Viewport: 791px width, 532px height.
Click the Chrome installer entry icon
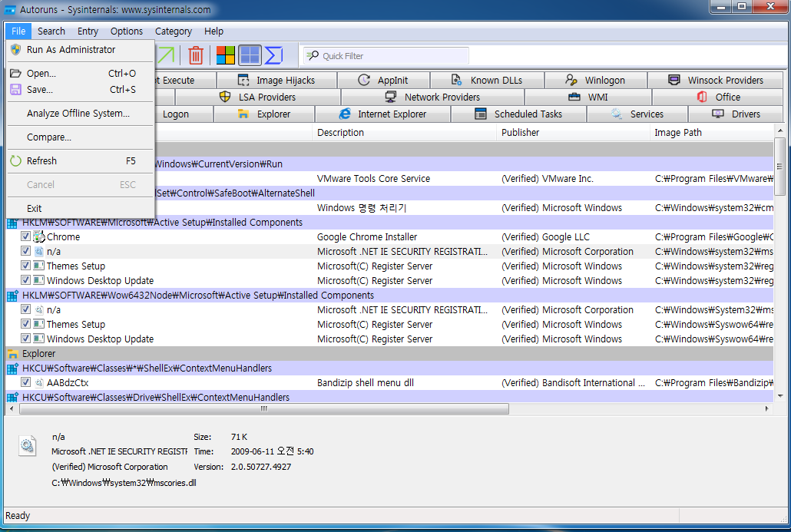39,236
